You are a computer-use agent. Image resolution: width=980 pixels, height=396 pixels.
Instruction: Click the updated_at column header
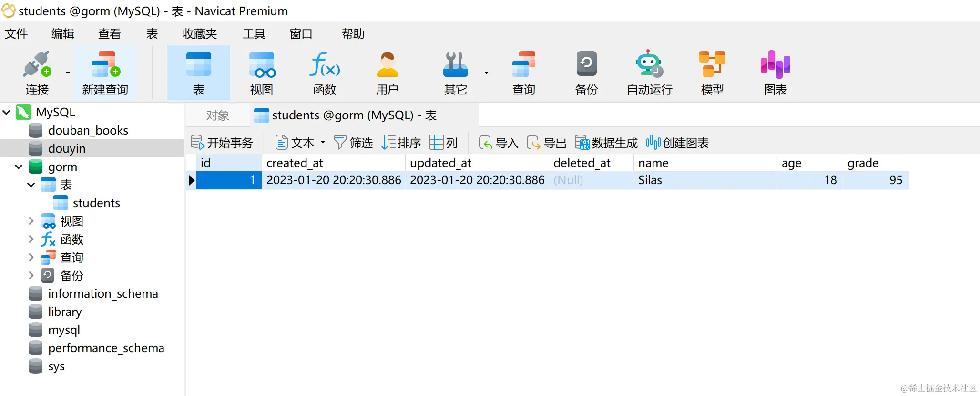click(477, 163)
